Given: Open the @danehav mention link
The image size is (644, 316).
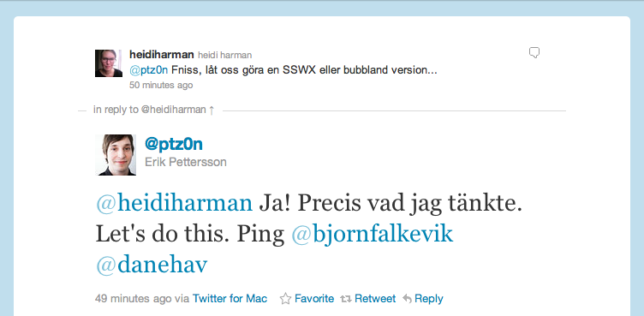Looking at the screenshot, I should (152, 265).
